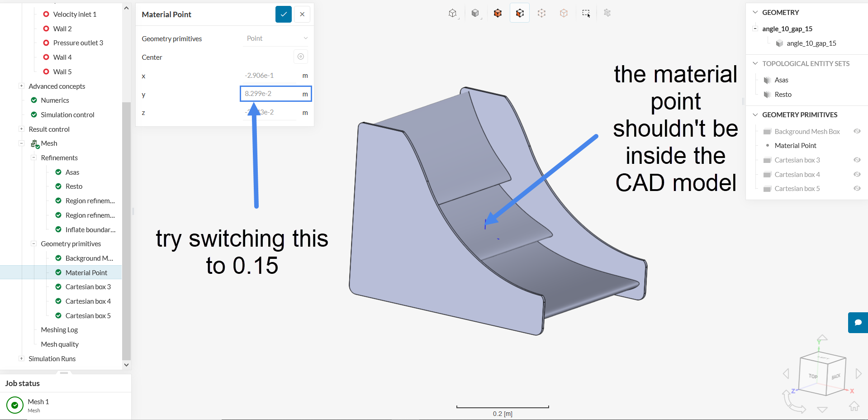This screenshot has width=868, height=420.
Task: Click the x coordinate input field
Action: tap(270, 76)
